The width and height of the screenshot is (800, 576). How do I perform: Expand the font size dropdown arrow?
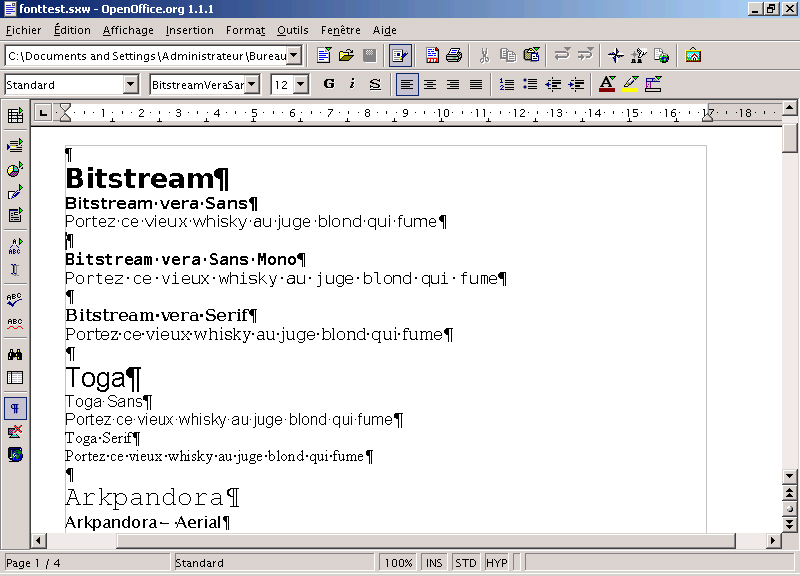pyautogui.click(x=302, y=84)
